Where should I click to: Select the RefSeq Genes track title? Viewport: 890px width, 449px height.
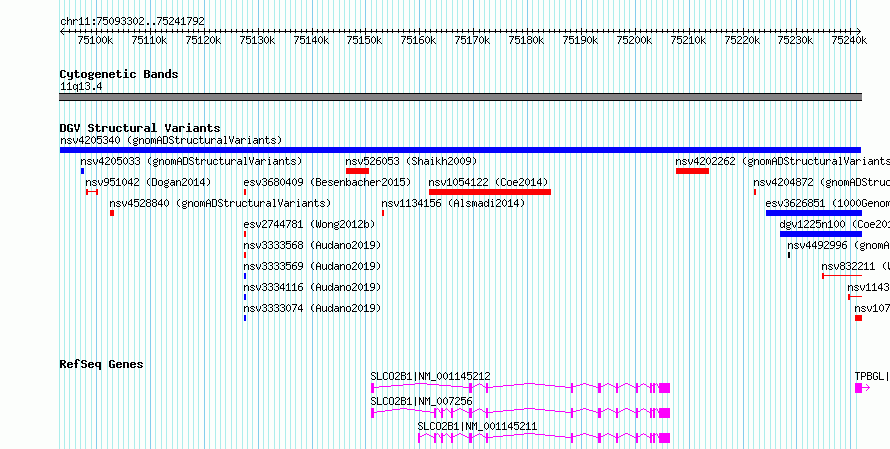coord(101,364)
